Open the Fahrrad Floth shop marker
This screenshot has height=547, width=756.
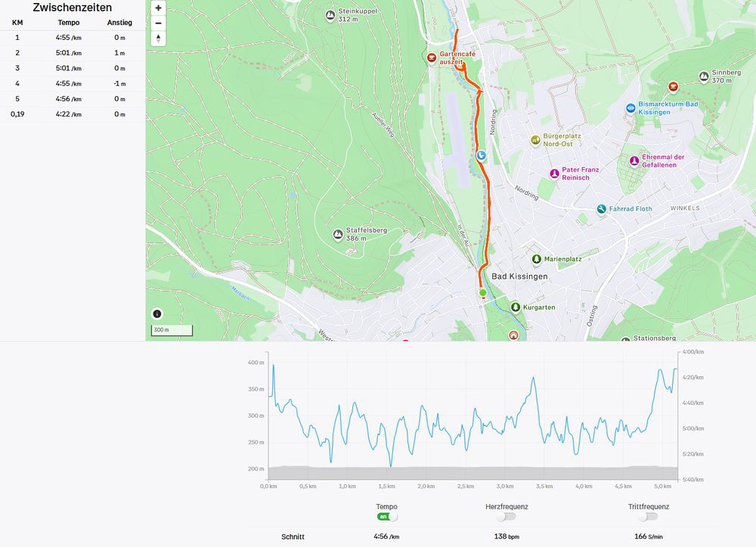coord(601,209)
